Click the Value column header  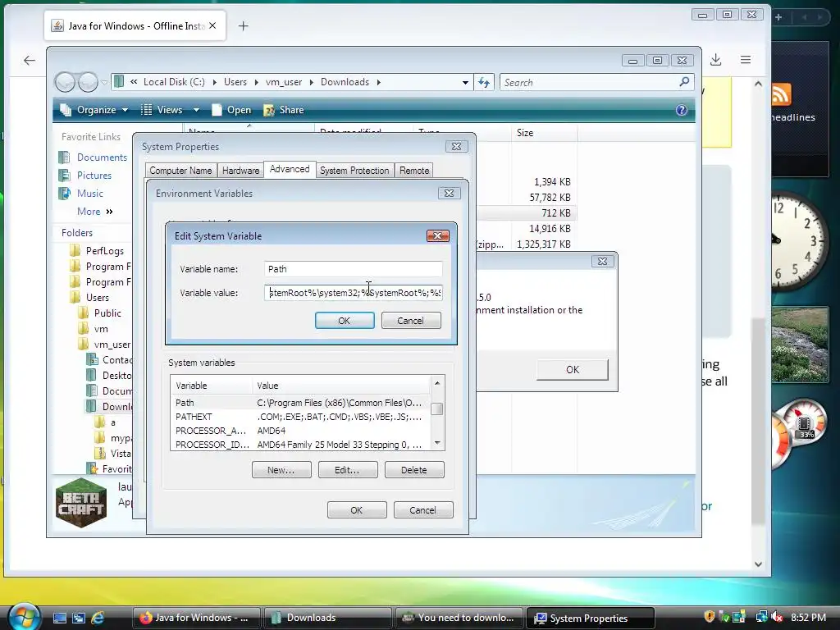tap(340, 386)
